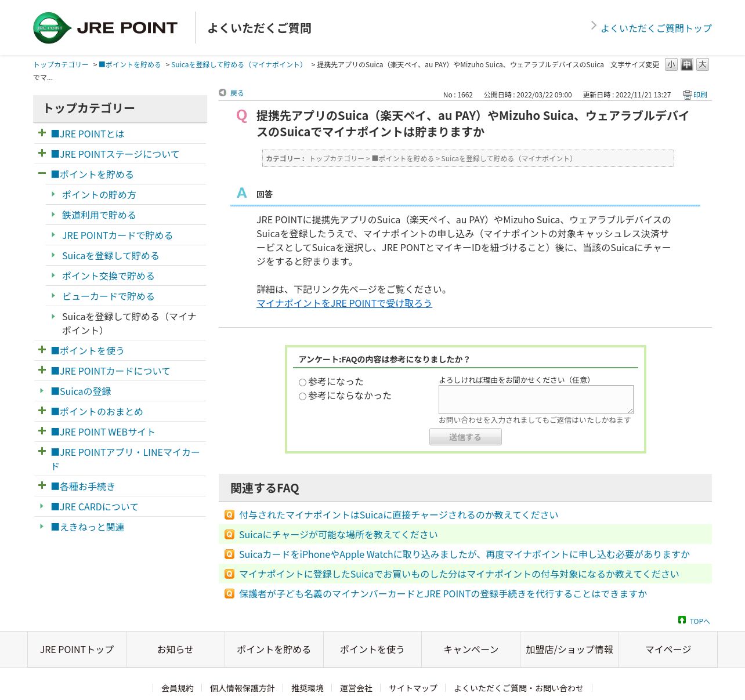Open 加盟店/ショップ情報 in footer navigation

(x=569, y=650)
